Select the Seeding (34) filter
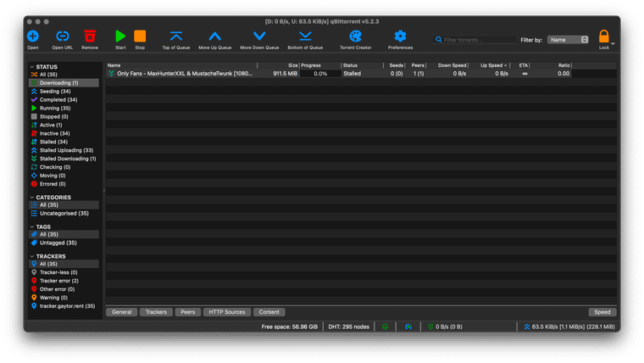Viewport: 644px width, 363px height. pyautogui.click(x=64, y=92)
